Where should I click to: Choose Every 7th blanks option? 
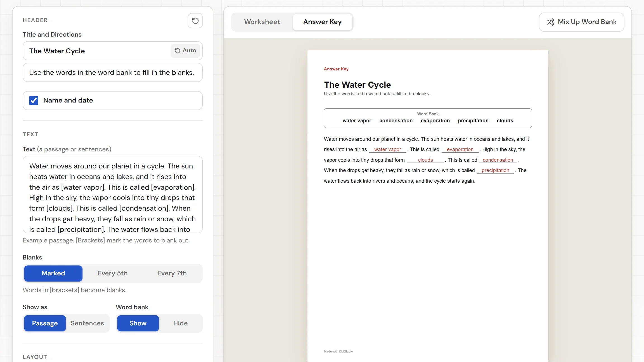(x=172, y=273)
